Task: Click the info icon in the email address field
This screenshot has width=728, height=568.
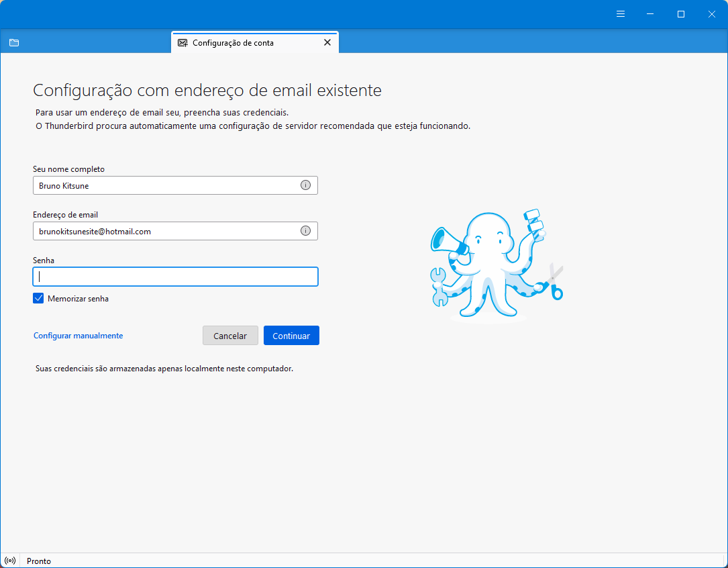Action: [x=305, y=231]
